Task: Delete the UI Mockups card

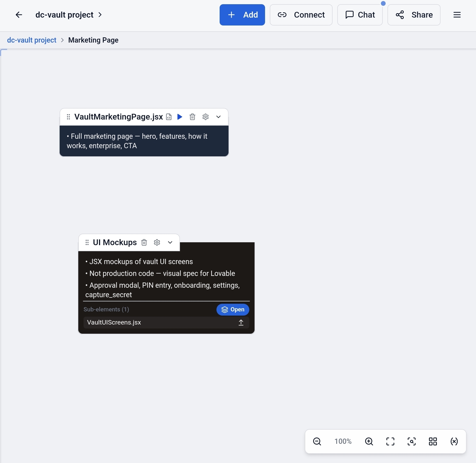Action: (144, 242)
